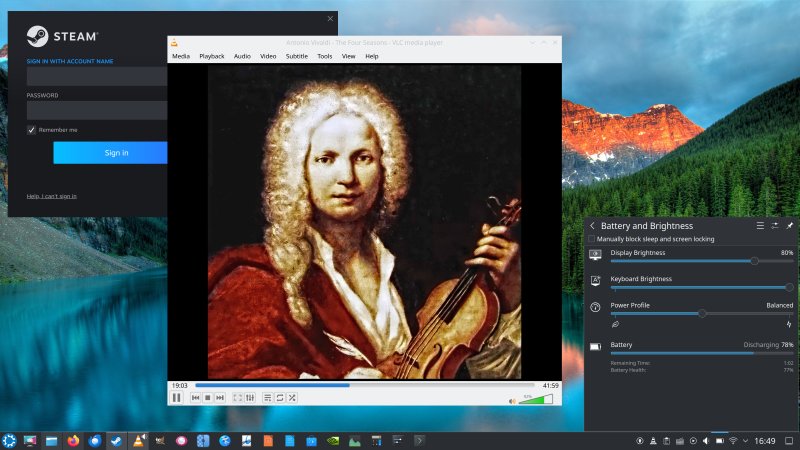Click the Display Brightness slider handle

(x=754, y=260)
